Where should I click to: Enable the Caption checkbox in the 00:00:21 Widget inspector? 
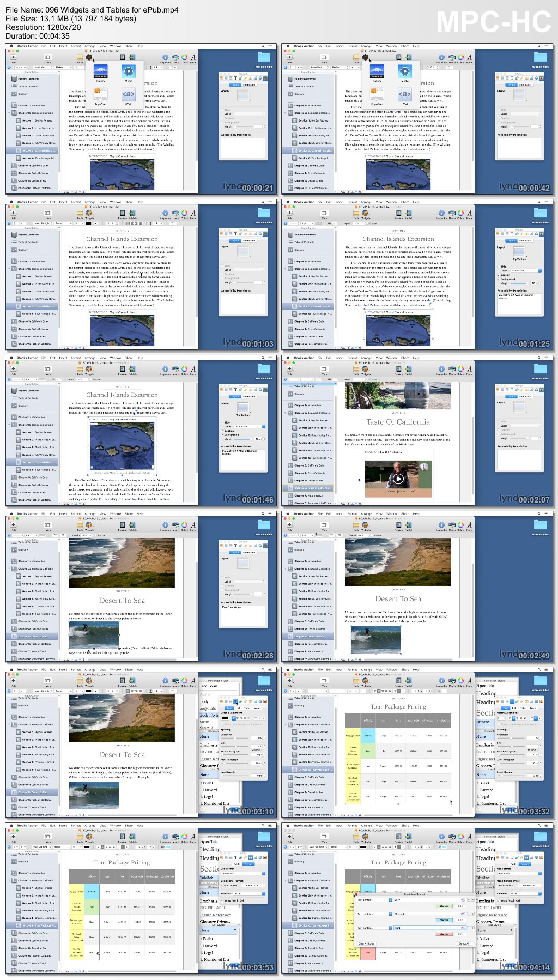222,118
